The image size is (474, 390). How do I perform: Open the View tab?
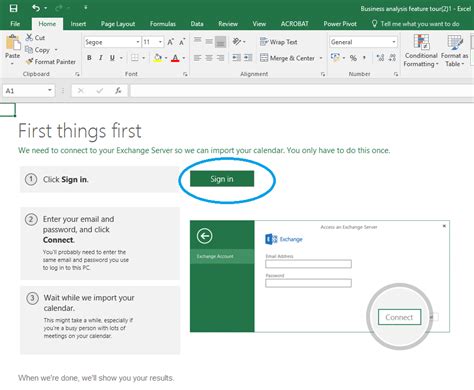click(259, 24)
